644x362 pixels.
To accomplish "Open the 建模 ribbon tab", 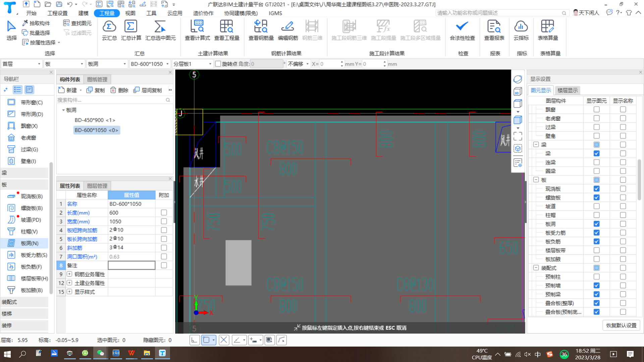I will [83, 13].
